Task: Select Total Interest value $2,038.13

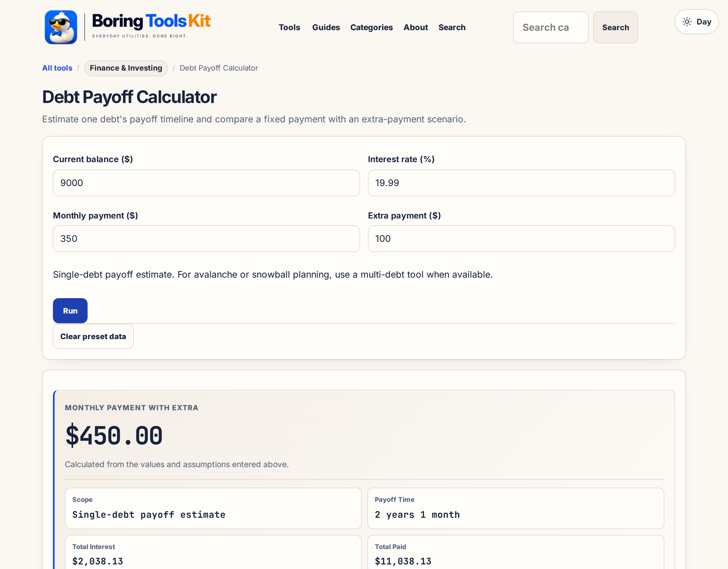Action: pyautogui.click(x=98, y=561)
